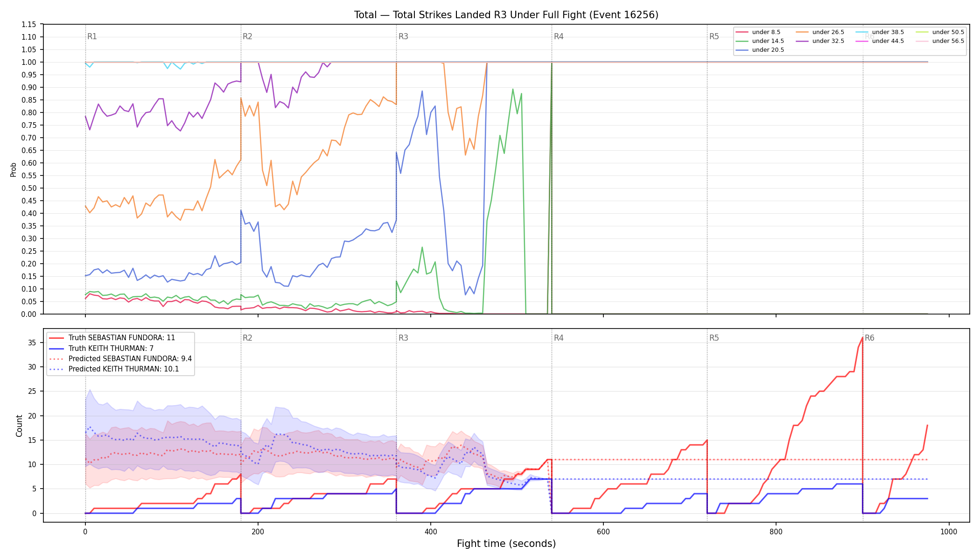Click x-axis tick label '600'
This screenshot has width=980, height=560.
pos(603,532)
